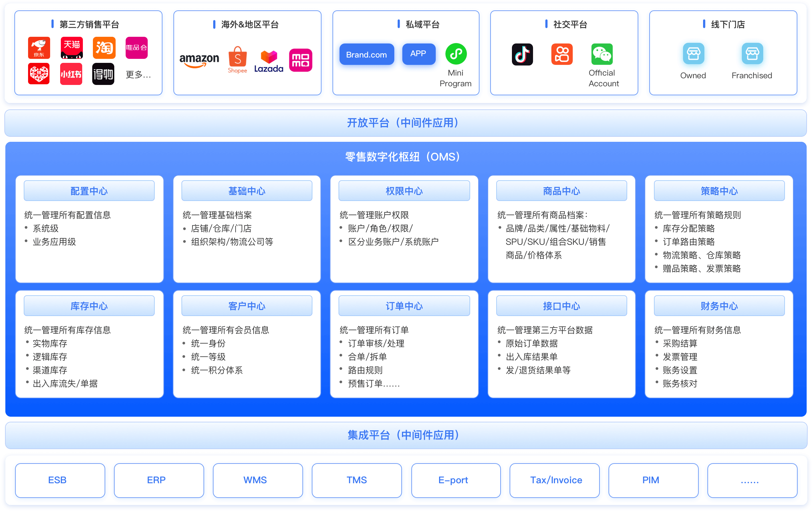The width and height of the screenshot is (812, 511).
Task: Click the Amazon logo
Action: [199, 60]
